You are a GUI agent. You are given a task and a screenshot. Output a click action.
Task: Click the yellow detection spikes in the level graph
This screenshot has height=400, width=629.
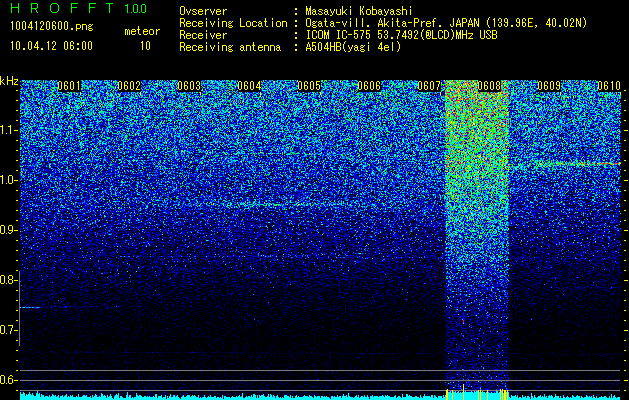tap(477, 394)
